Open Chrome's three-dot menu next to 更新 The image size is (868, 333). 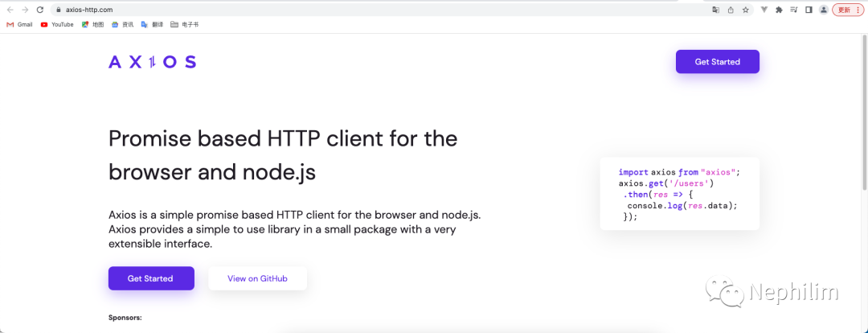[x=858, y=10]
